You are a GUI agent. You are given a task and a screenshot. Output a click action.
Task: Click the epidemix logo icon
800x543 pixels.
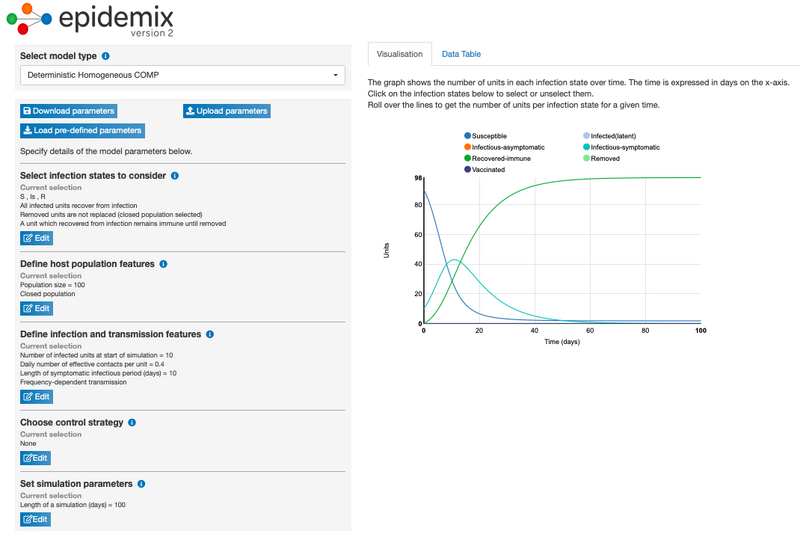pos(28,19)
